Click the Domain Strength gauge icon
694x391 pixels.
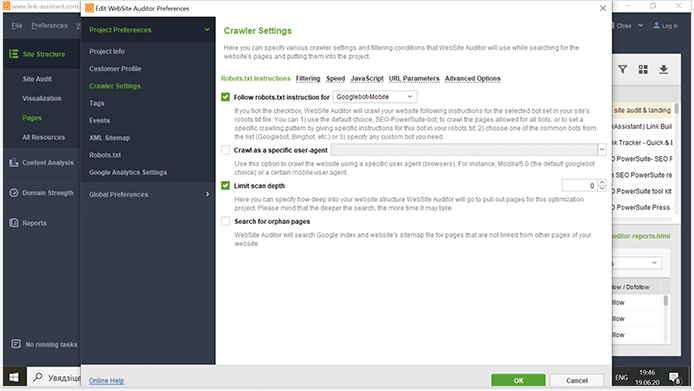[14, 193]
